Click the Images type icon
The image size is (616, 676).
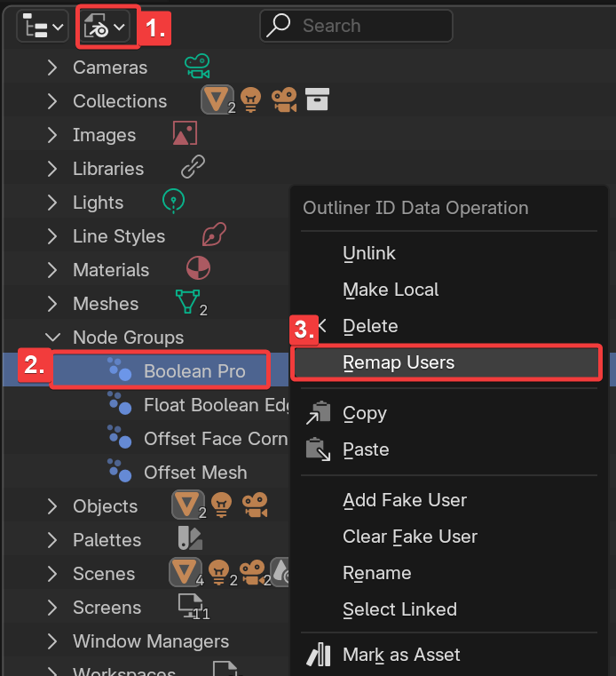click(184, 134)
